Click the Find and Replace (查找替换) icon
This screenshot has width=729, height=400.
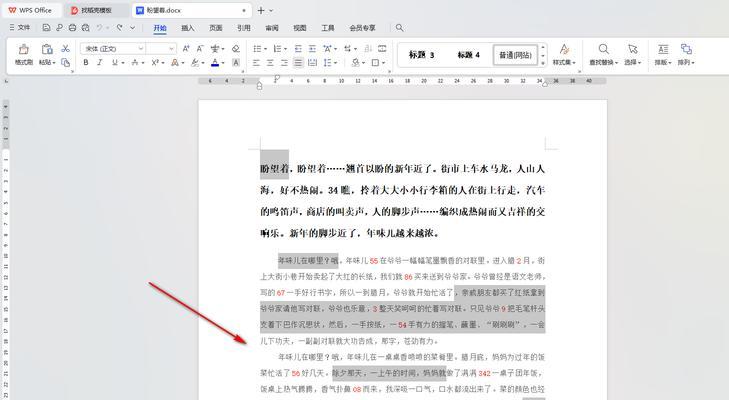(603, 49)
